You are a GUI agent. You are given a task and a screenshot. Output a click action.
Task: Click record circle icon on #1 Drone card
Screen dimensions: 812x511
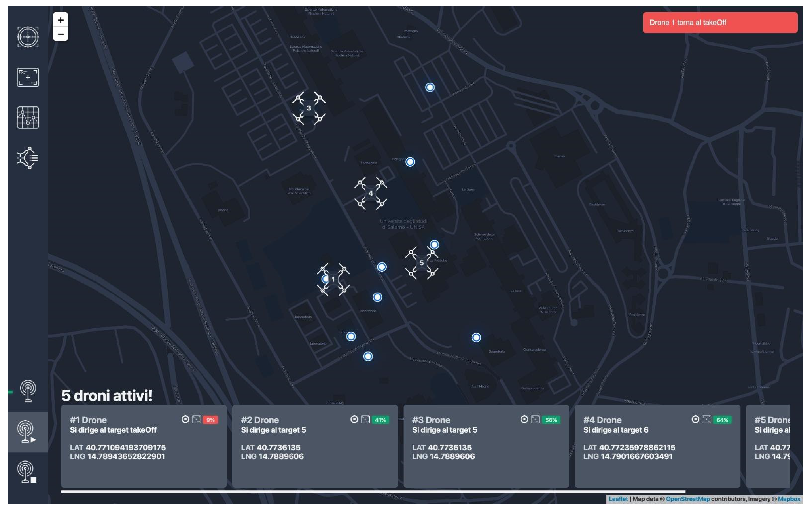click(185, 419)
